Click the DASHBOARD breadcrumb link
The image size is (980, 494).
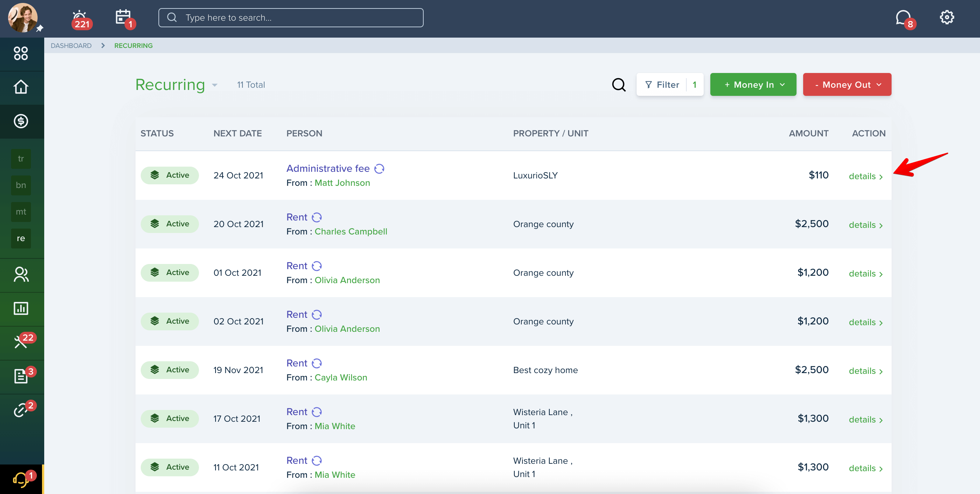pyautogui.click(x=71, y=46)
